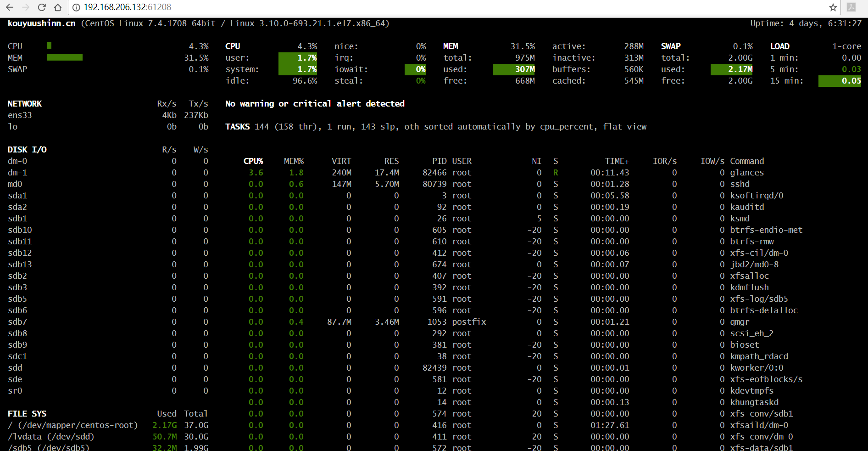
Task: Click the highlighted MEM used 307M value
Action: coord(514,69)
